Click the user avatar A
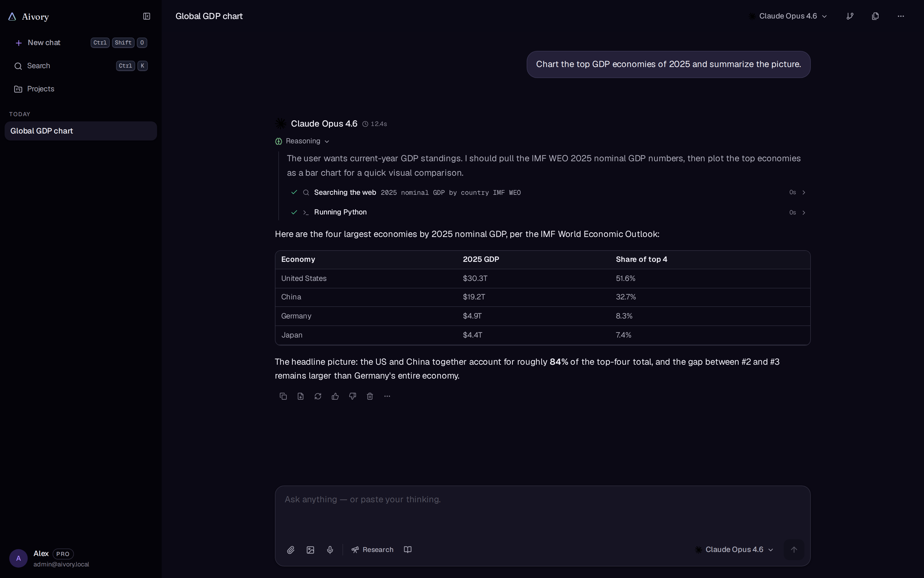 pyautogui.click(x=18, y=559)
